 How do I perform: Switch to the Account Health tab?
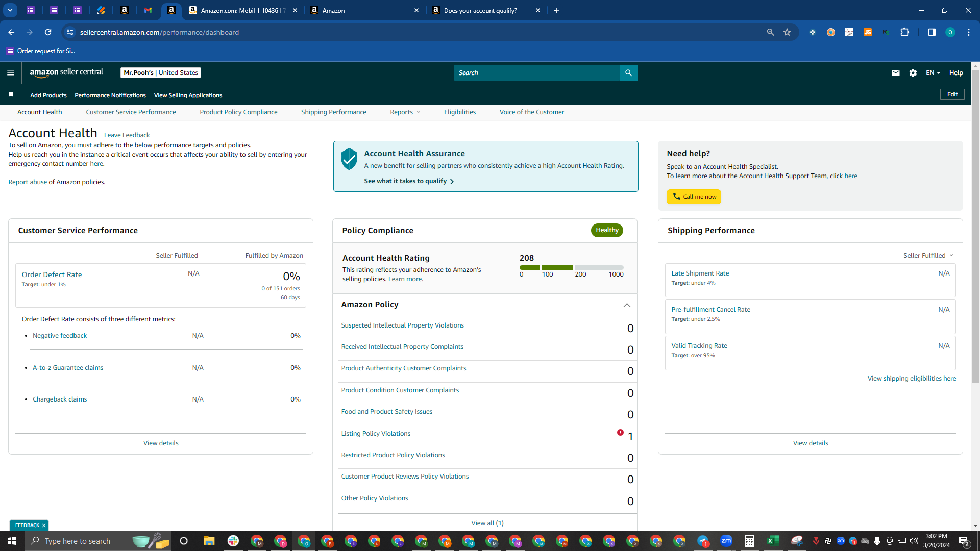(39, 112)
